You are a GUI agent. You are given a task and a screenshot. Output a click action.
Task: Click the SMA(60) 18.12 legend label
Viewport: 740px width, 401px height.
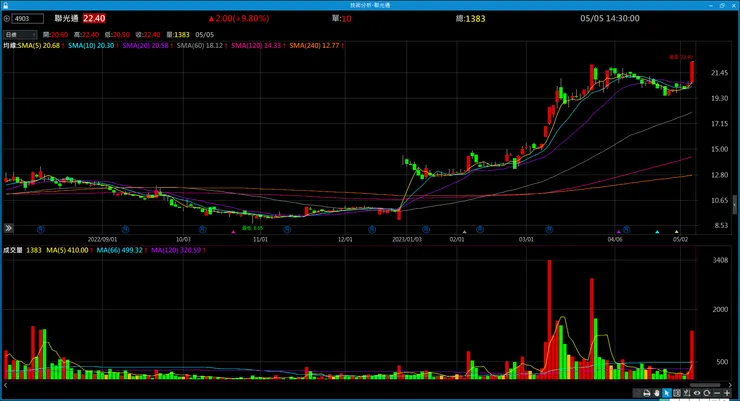click(x=200, y=46)
